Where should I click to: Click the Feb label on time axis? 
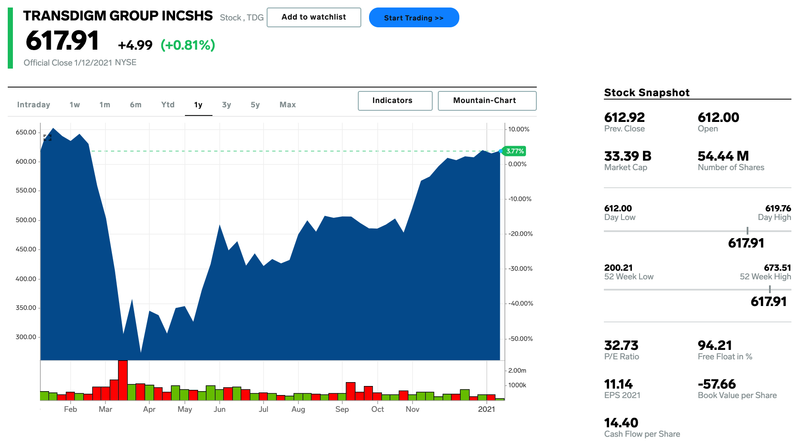(70, 409)
